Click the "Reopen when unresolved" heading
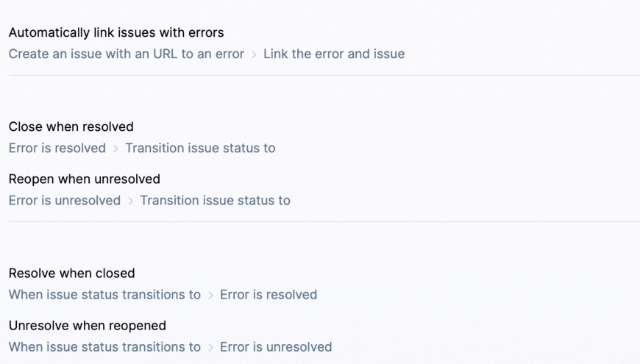Image resolution: width=640 pixels, height=364 pixels. coord(85,179)
